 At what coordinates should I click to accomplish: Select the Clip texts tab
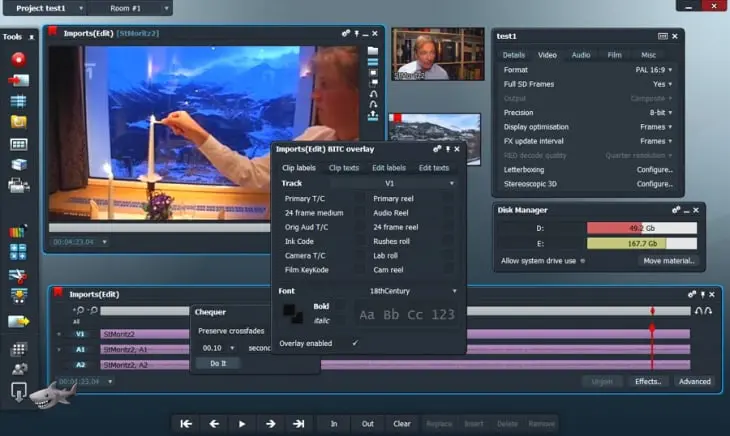(343, 168)
